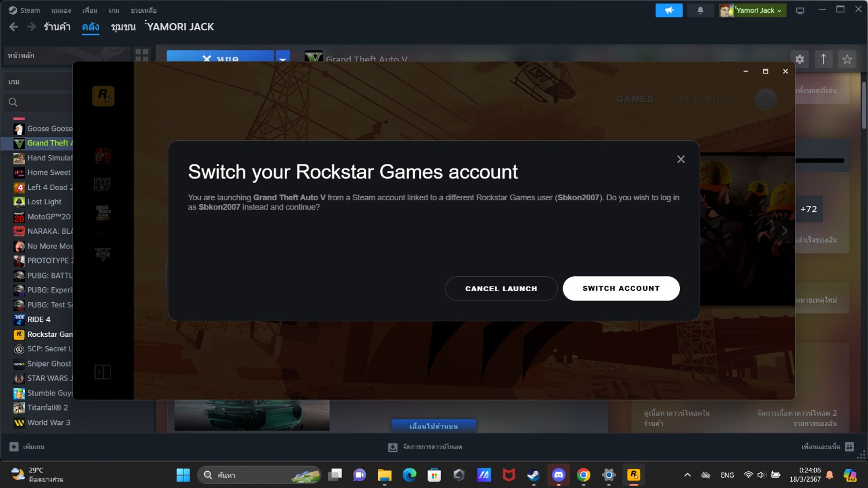
Task: Click the เลื่อนไปด้านบน scroll-to-top button
Action: pos(434,426)
